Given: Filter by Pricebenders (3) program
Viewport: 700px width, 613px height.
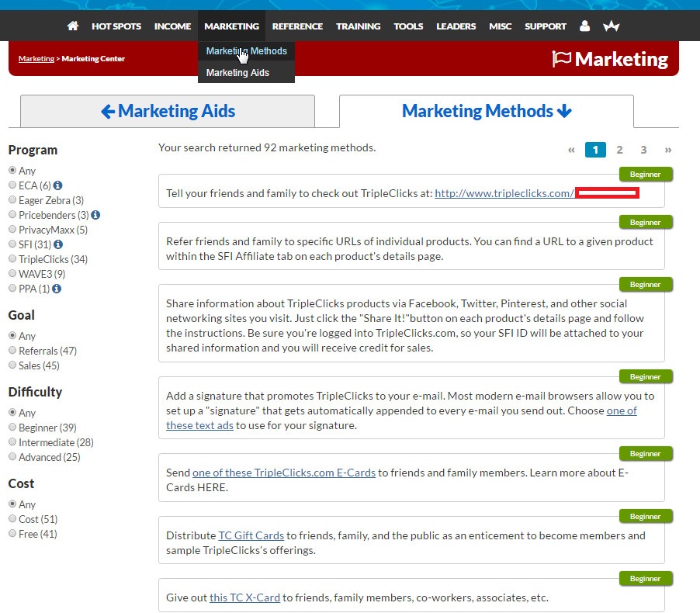Looking at the screenshot, I should 12,214.
